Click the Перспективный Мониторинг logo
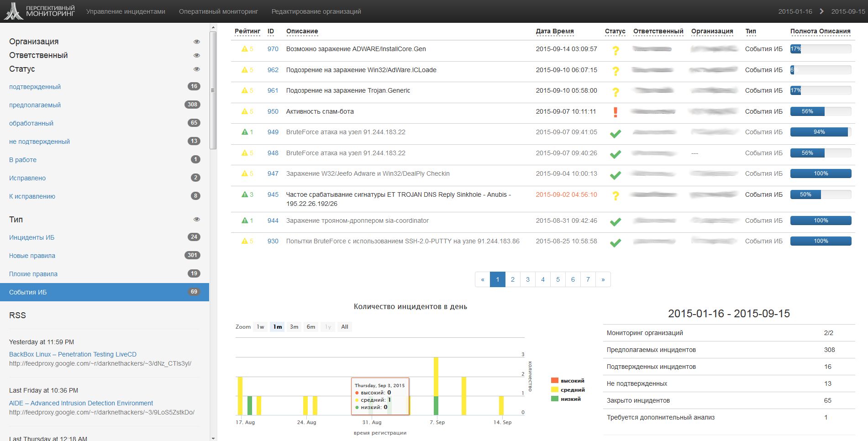 click(x=39, y=11)
